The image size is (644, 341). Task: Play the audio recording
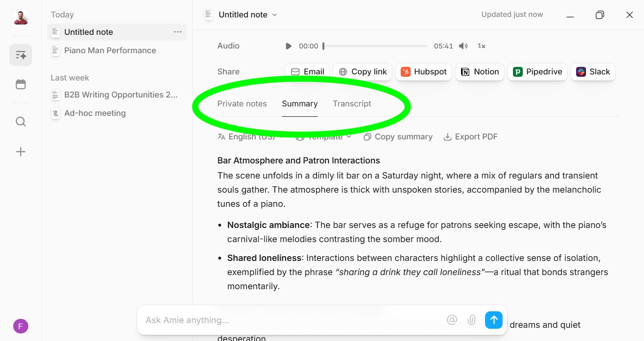[289, 46]
